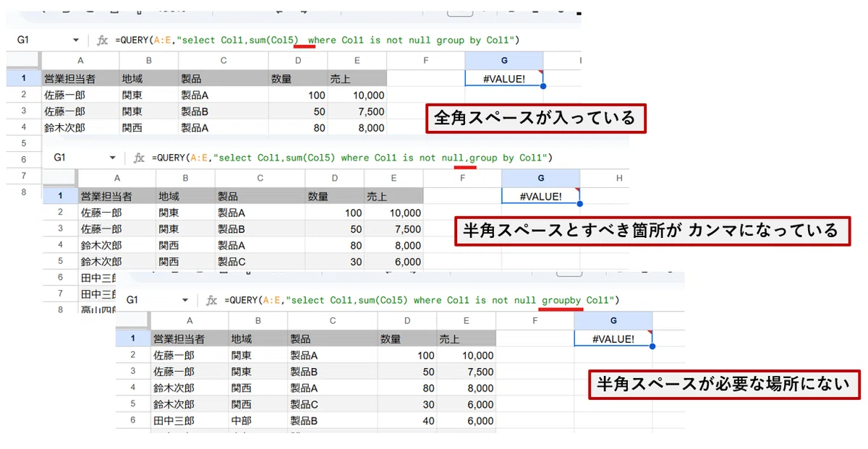Open name box dropdown arrow in top screenshot
This screenshot has width=868, height=449.
pyautogui.click(x=76, y=40)
